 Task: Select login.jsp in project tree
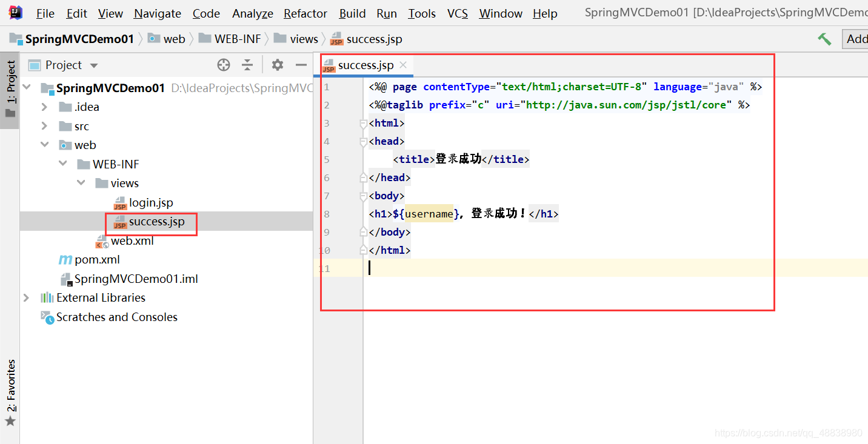[x=151, y=202]
